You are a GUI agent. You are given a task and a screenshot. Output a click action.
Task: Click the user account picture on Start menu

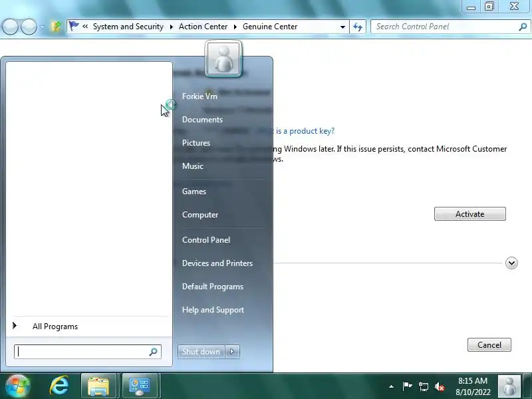click(x=223, y=59)
